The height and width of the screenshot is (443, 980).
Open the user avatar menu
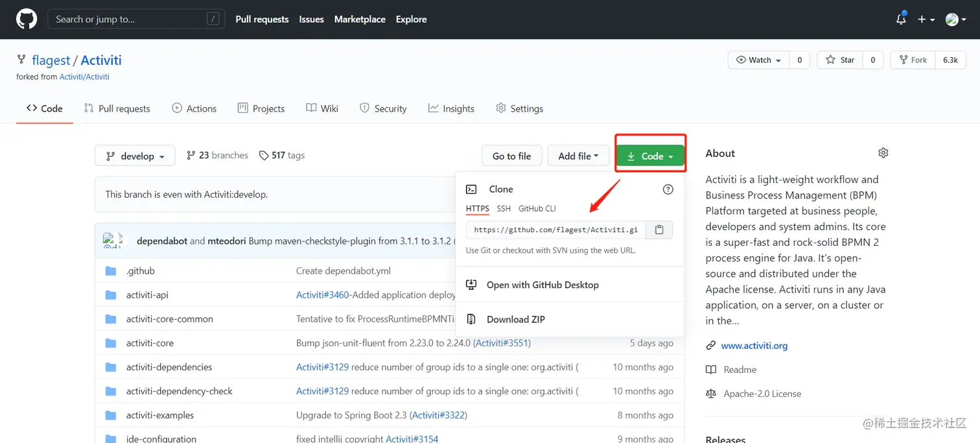tap(956, 19)
